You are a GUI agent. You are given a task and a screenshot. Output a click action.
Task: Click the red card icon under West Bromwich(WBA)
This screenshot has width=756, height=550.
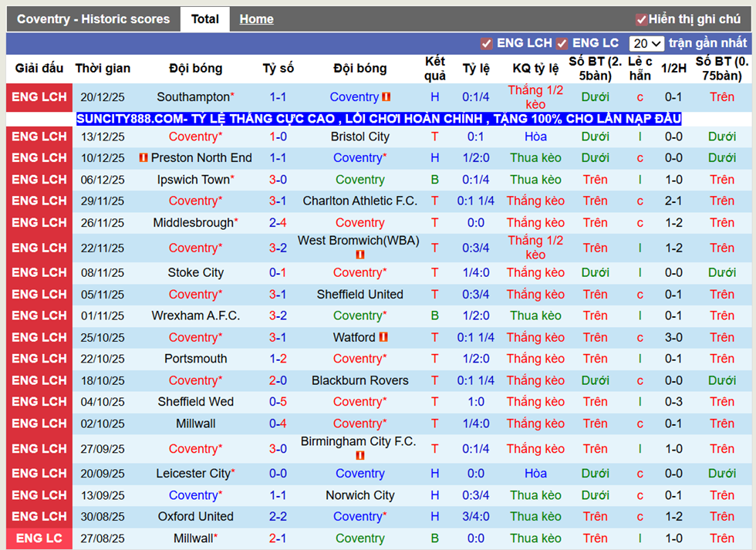pos(360,255)
